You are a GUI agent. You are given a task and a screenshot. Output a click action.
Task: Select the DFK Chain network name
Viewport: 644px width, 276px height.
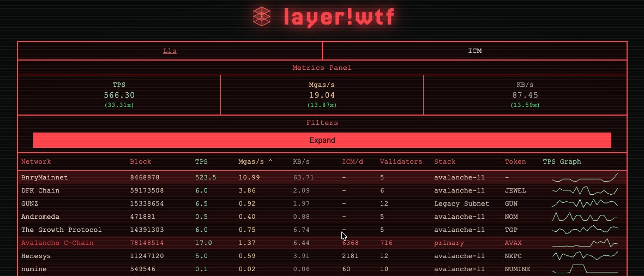(40, 190)
